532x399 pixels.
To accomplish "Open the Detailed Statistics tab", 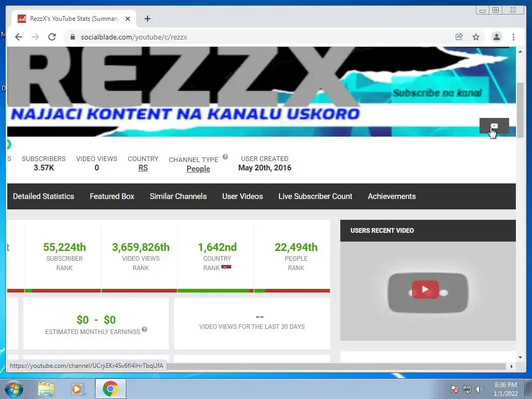I will click(44, 196).
